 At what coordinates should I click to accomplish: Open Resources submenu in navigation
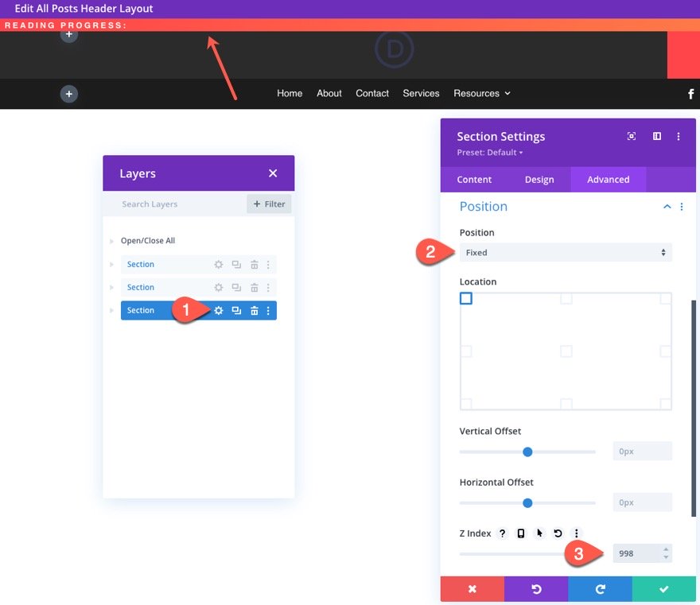(x=482, y=94)
